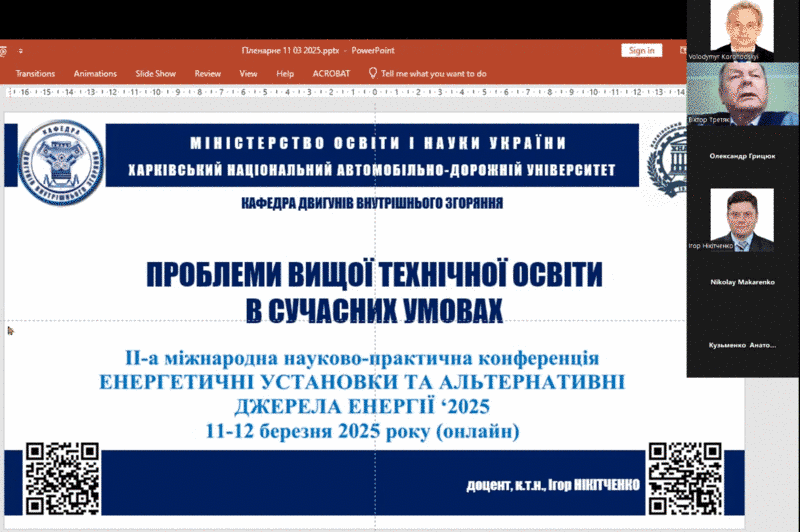
Task: Click the КАФЕДРА ДВИГУНІВ ВНУТРІШНЬОГО ЗГОРЯННЯ text
Action: click(372, 203)
